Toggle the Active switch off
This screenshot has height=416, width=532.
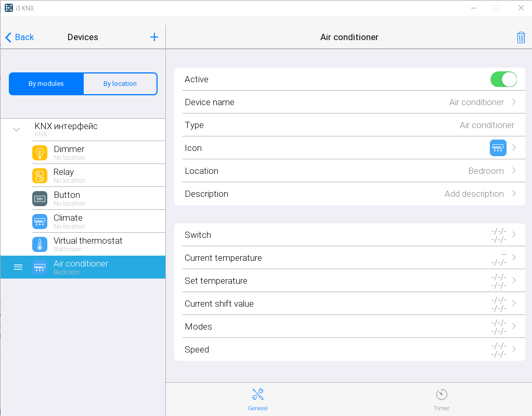click(x=503, y=80)
